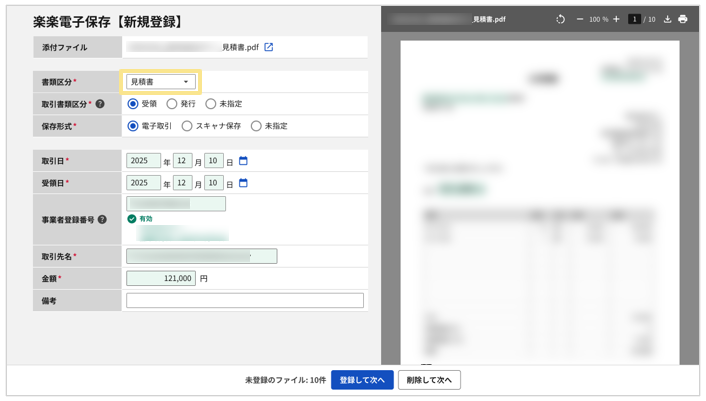Image resolution: width=706 pixels, height=401 pixels.
Task: Click help icon beside 取引書類区分
Action: [x=100, y=104]
